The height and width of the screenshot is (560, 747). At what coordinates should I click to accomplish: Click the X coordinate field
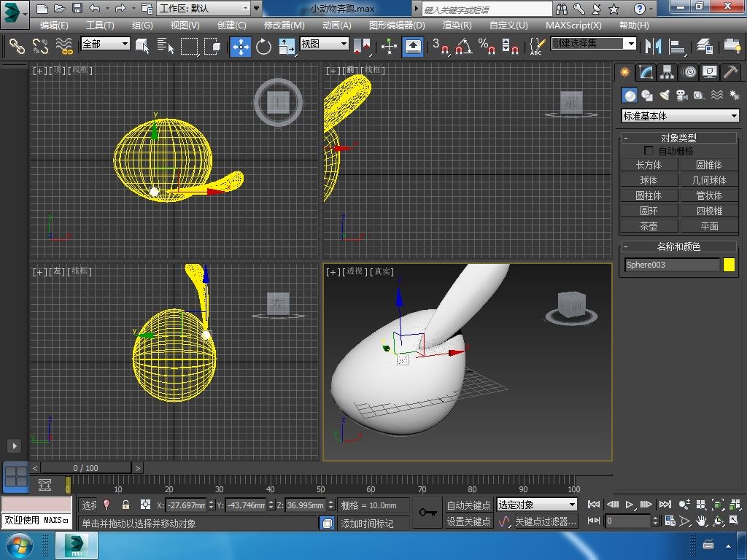pos(186,505)
